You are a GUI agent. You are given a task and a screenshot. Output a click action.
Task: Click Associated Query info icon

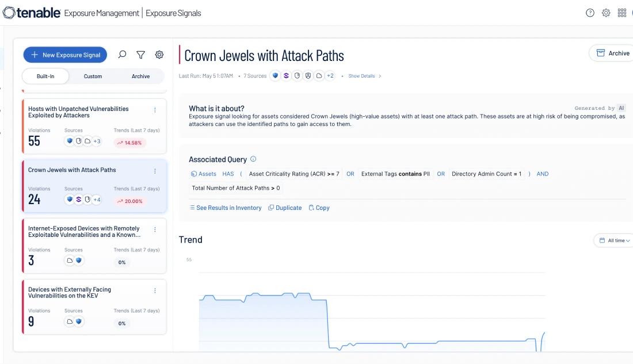pyautogui.click(x=253, y=159)
